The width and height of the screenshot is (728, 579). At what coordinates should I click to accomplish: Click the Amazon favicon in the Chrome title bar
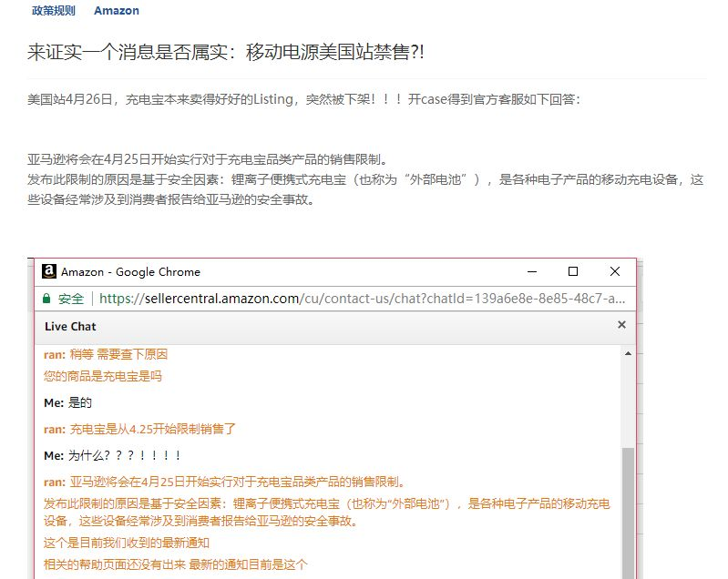49,271
